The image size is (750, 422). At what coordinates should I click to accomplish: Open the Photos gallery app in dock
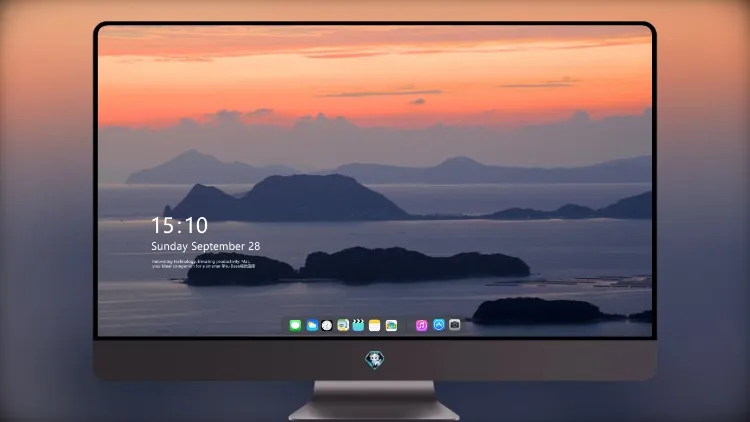click(x=391, y=326)
